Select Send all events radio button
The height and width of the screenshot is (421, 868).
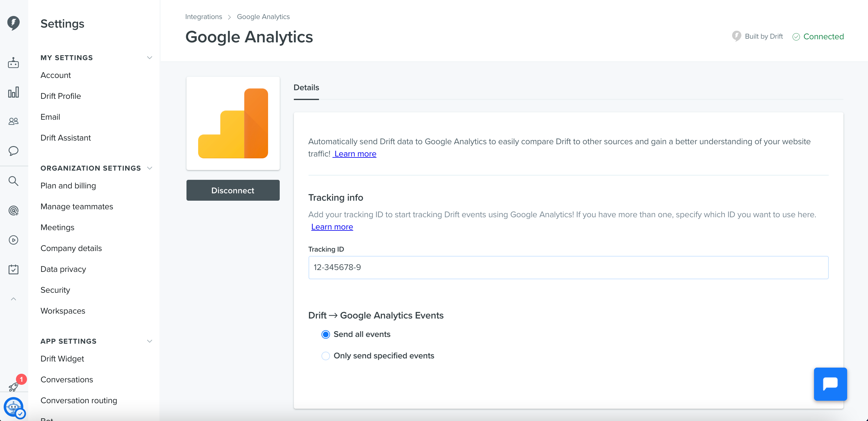coord(325,334)
